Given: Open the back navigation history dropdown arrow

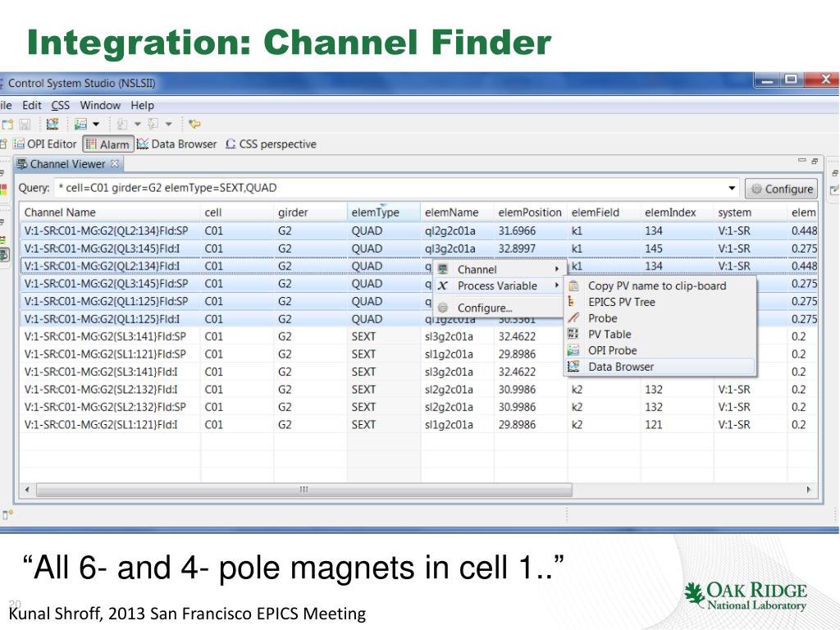Looking at the screenshot, I should pyautogui.click(x=138, y=125).
